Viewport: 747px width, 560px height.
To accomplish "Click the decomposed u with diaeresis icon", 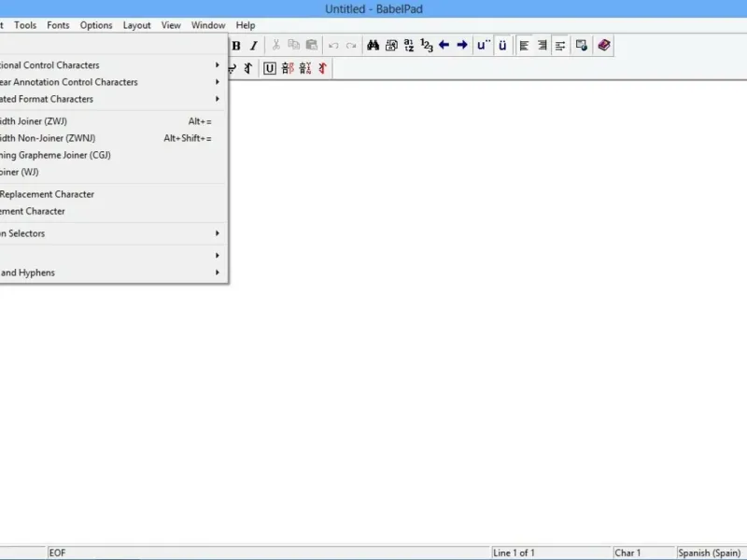I will (484, 45).
